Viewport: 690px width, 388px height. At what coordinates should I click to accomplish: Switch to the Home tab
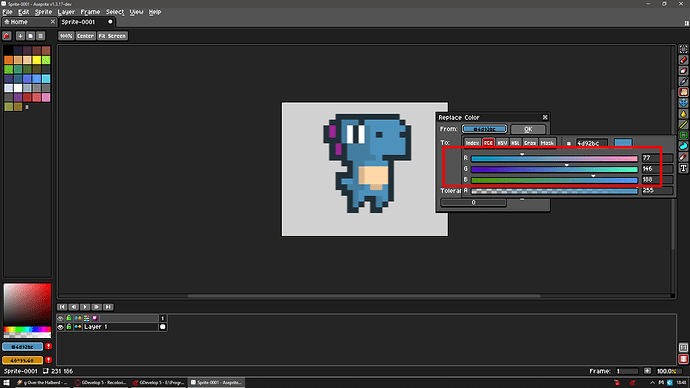[x=29, y=22]
